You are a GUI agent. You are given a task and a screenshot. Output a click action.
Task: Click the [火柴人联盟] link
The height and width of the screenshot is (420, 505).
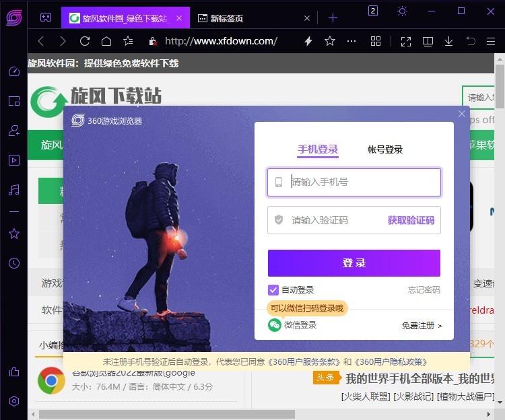[x=366, y=396]
